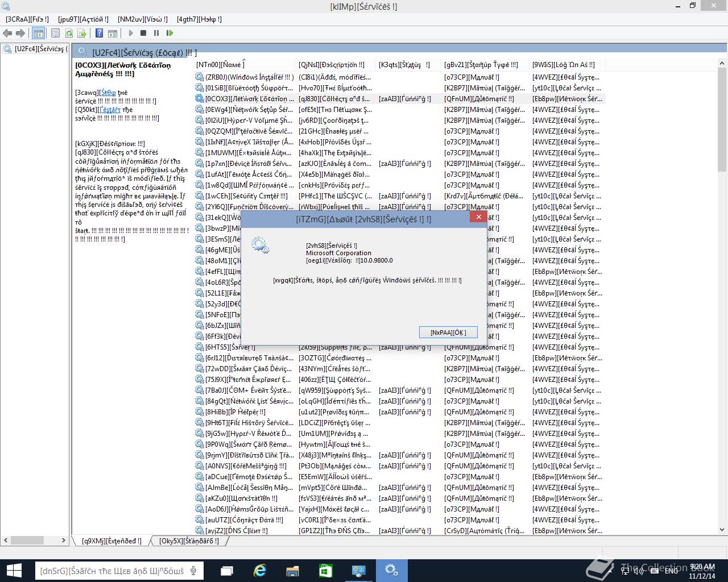
Task: Open the blue Help question-mark toolbar icon
Action: point(100,34)
